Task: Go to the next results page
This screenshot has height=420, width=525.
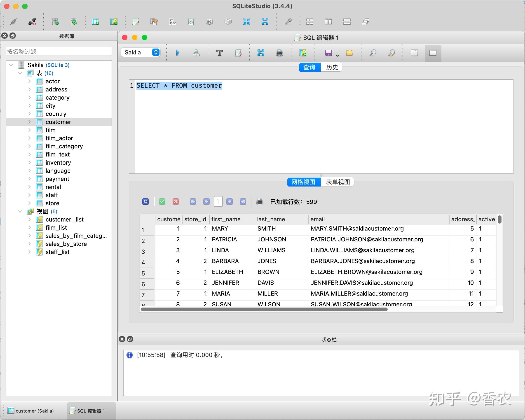Action: point(229,201)
